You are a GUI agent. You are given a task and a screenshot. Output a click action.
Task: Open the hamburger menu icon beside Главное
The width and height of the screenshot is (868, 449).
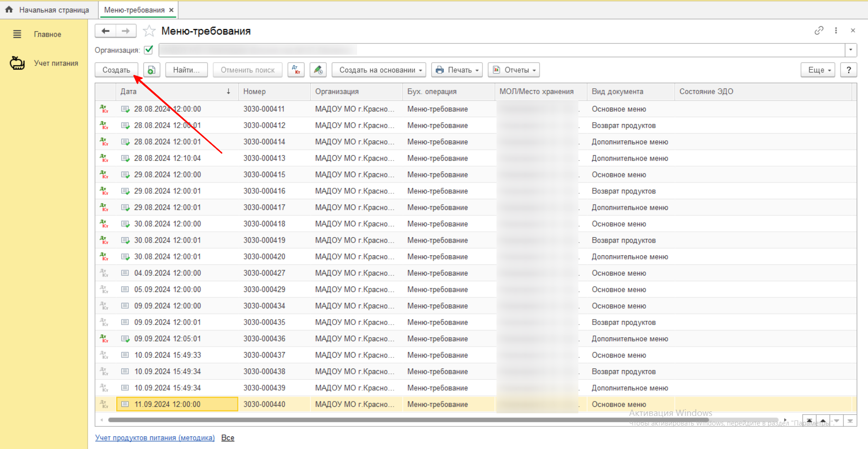[17, 34]
